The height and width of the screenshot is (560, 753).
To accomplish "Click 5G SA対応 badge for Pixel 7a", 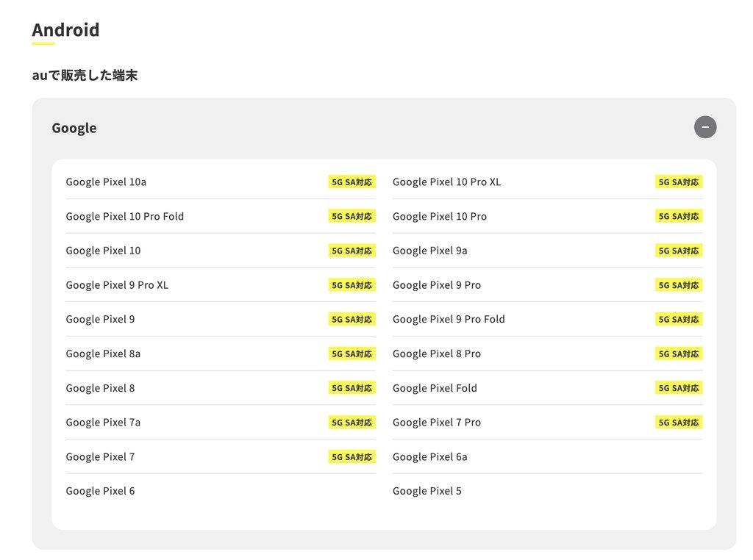I will pyautogui.click(x=352, y=423).
